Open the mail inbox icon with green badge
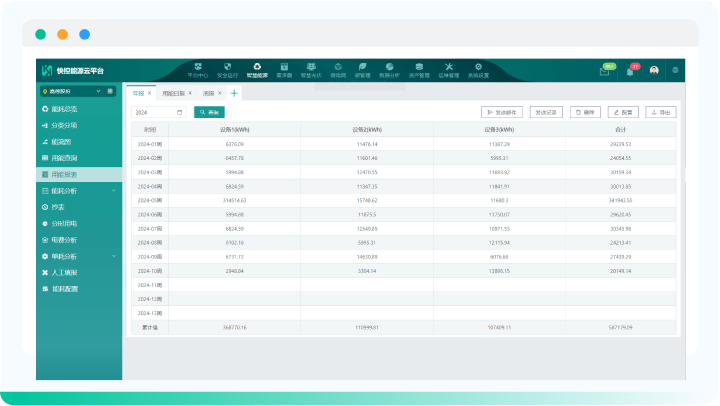The height and width of the screenshot is (406, 720). [605, 71]
